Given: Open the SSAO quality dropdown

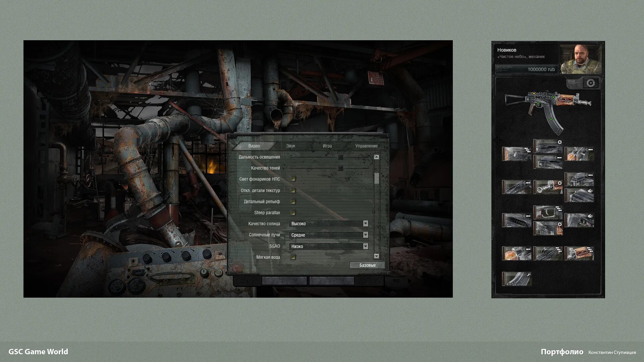Looking at the screenshot, I should [x=366, y=246].
